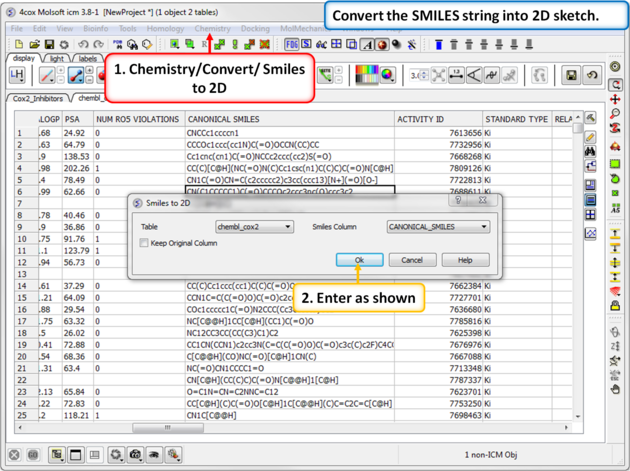The width and height of the screenshot is (630, 471).
Task: Click the floppy disk icon in display panel
Action: pos(571,75)
